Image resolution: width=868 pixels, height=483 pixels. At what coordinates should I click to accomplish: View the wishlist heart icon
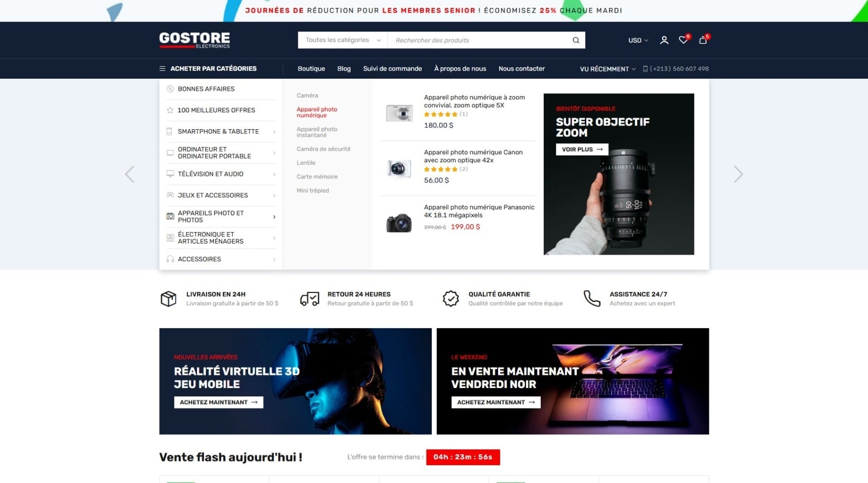coord(683,40)
